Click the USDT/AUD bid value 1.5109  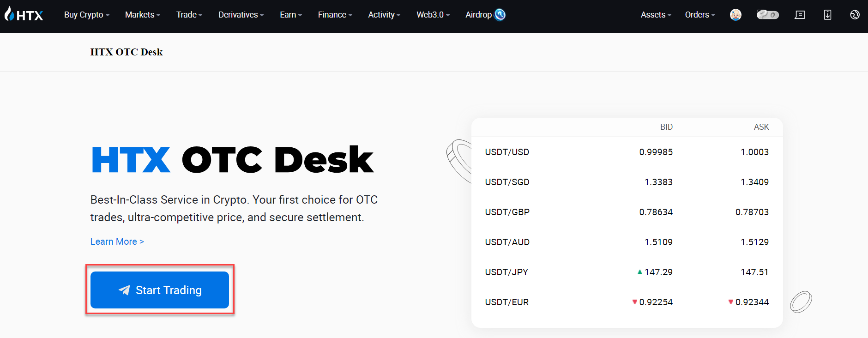pyautogui.click(x=658, y=242)
